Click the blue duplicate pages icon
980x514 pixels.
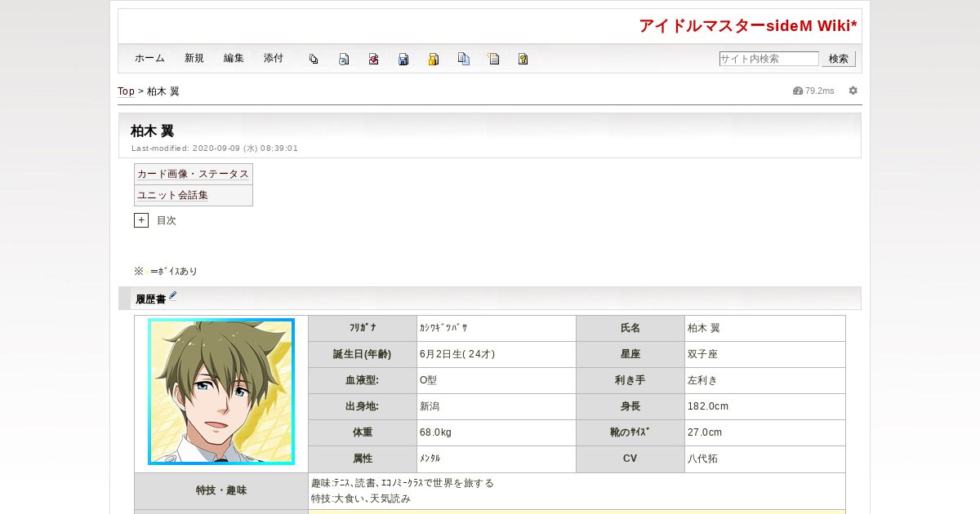tap(464, 59)
